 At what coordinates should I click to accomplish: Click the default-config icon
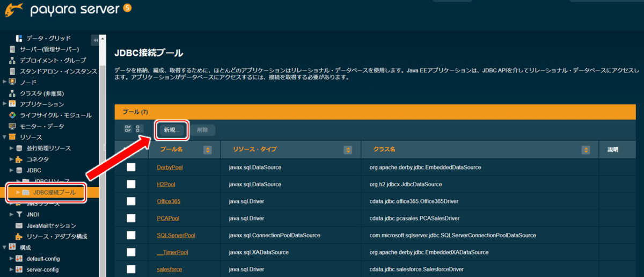[19, 259]
